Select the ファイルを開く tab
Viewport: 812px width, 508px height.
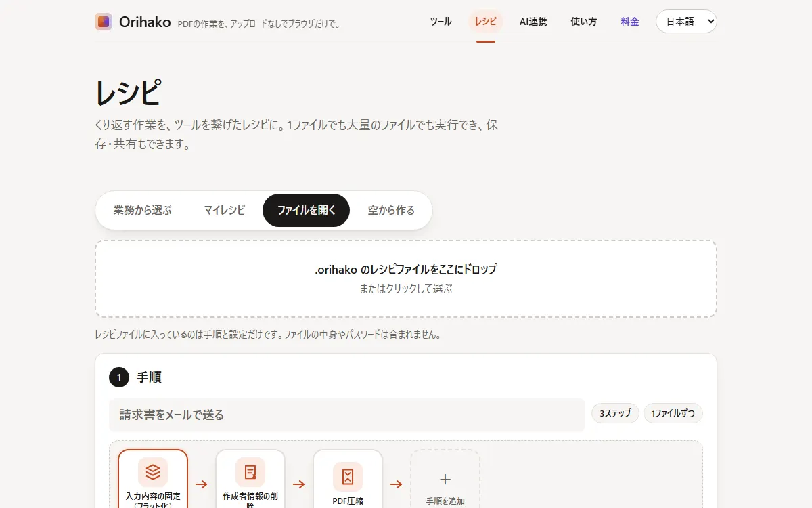[x=307, y=210]
